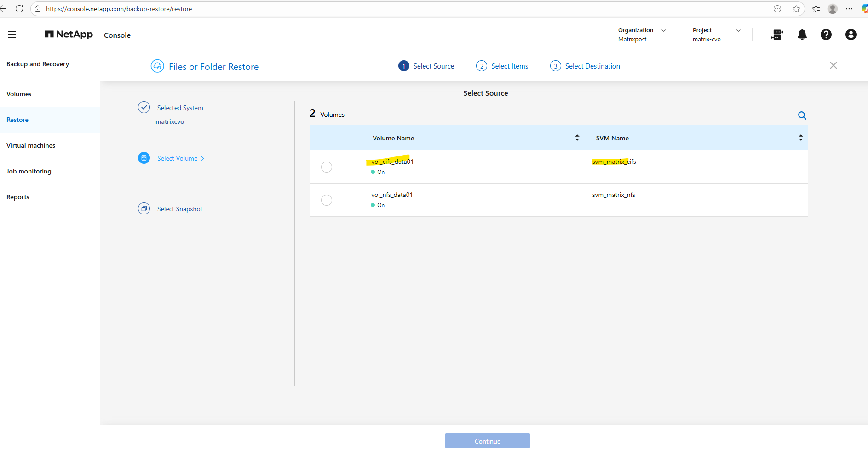Click the notifications bell icon
868x456 pixels.
802,35
